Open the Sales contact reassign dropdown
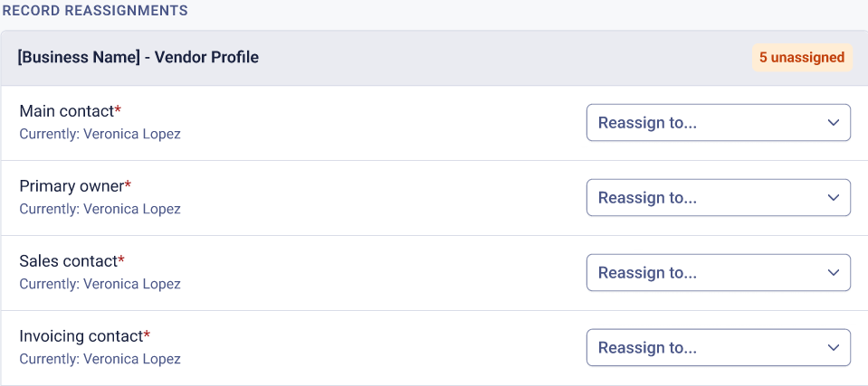Image resolution: width=868 pixels, height=386 pixels. tap(718, 273)
